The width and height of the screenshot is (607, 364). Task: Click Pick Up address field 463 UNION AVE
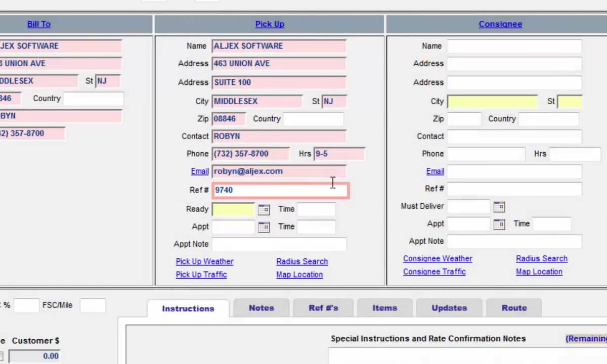[279, 64]
